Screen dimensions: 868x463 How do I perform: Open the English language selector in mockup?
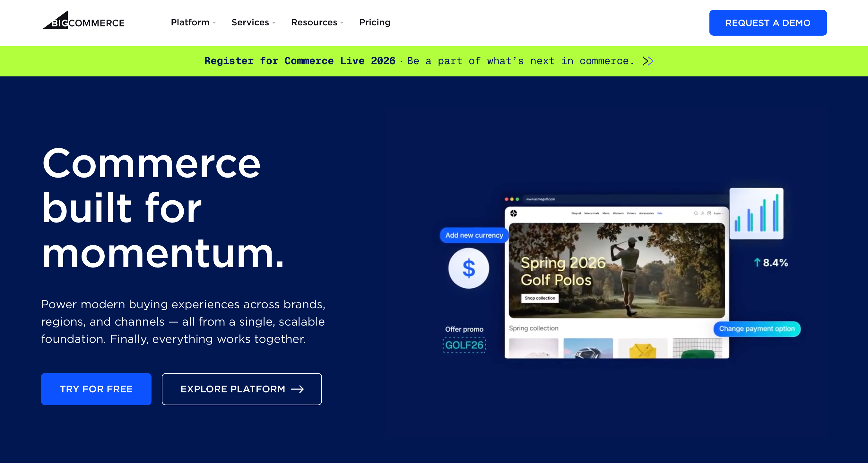pyautogui.click(x=718, y=213)
